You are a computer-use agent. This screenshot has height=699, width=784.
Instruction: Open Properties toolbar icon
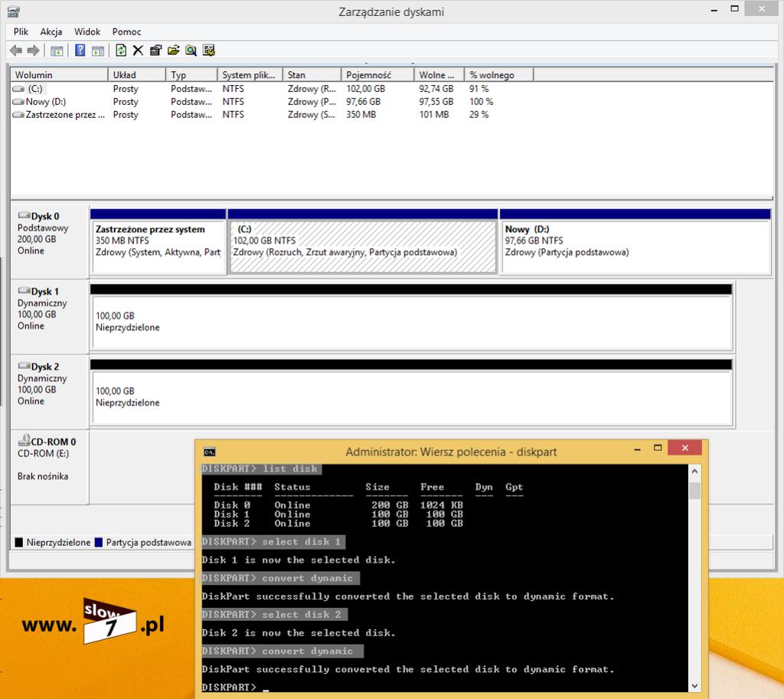[155, 51]
